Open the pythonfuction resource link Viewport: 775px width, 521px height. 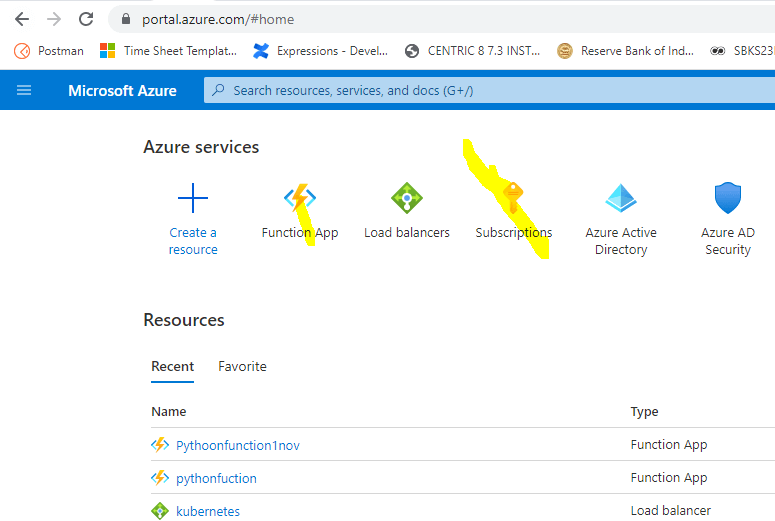216,478
